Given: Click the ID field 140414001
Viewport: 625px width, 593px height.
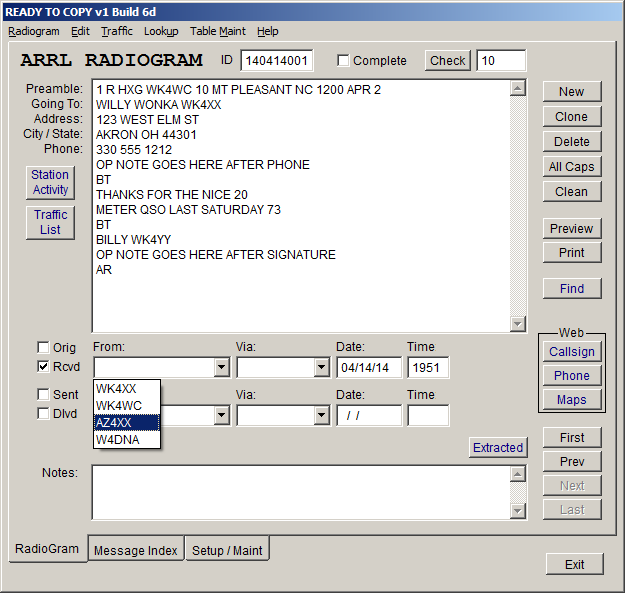Looking at the screenshot, I should (277, 61).
